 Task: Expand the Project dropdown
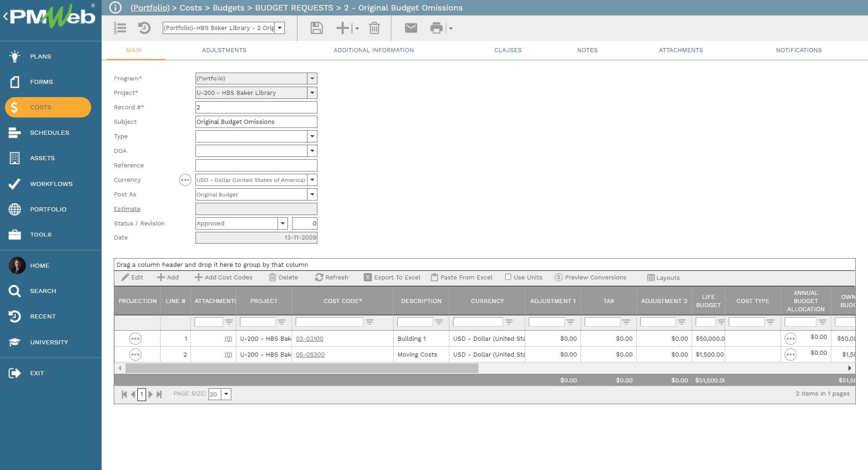coord(312,93)
